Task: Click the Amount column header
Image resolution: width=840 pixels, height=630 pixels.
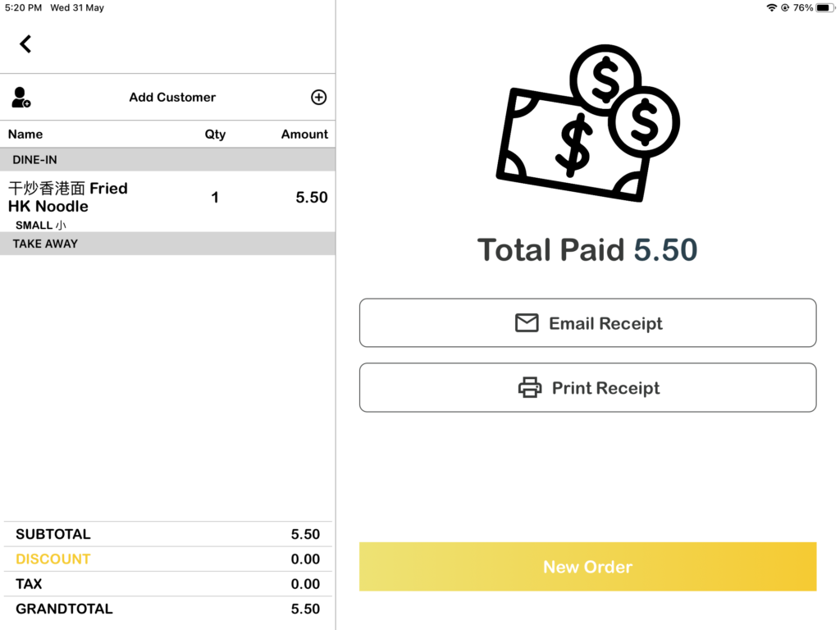Action: [304, 135]
